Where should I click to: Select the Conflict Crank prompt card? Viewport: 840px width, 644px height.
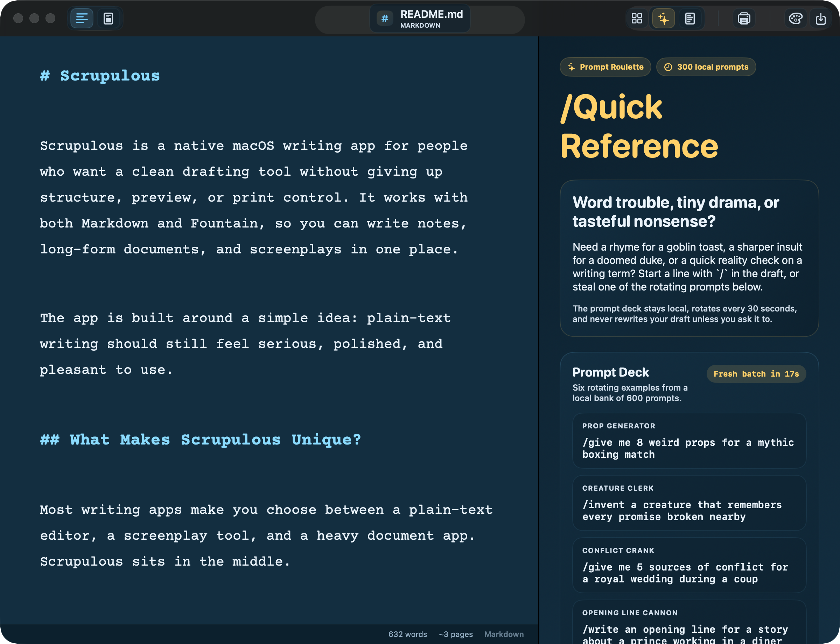(x=689, y=565)
